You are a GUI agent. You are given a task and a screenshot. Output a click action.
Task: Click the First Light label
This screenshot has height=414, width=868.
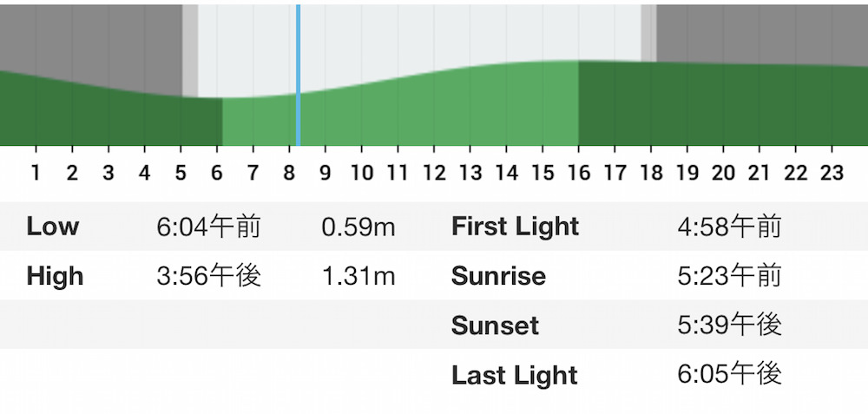pos(516,227)
